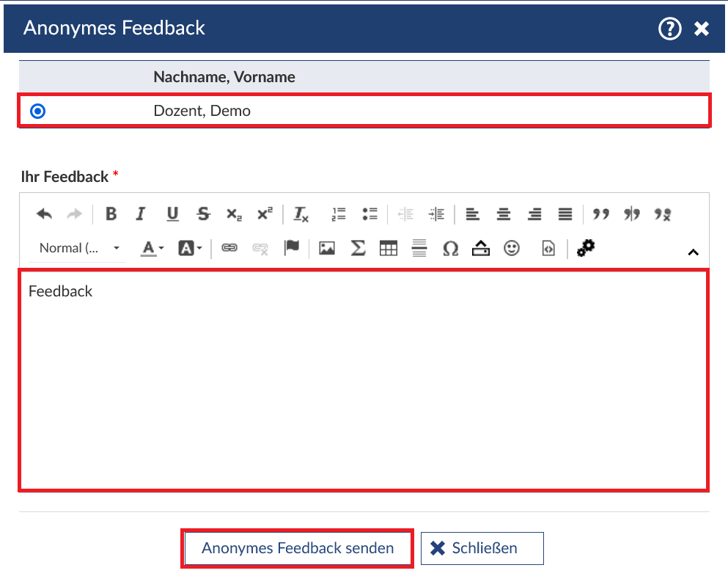This screenshot has width=728, height=587.
Task: Toggle bold formatting
Action: (111, 214)
